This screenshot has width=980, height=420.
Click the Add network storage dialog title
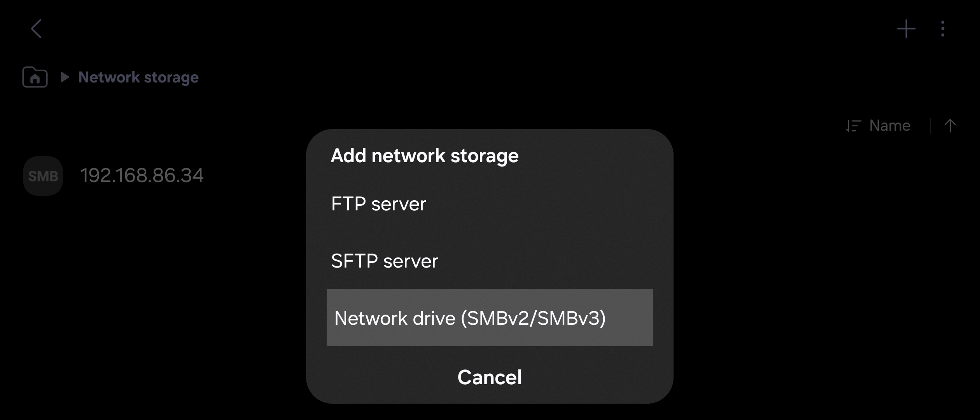click(424, 156)
